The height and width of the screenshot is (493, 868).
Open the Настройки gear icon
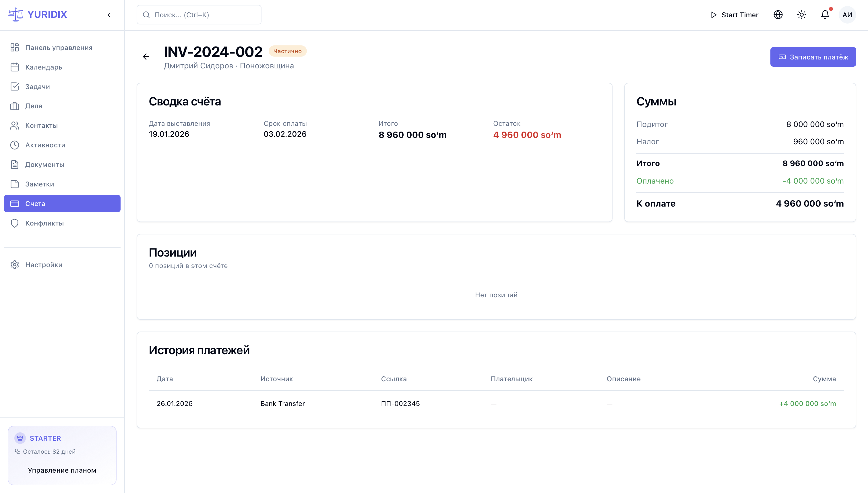click(15, 265)
